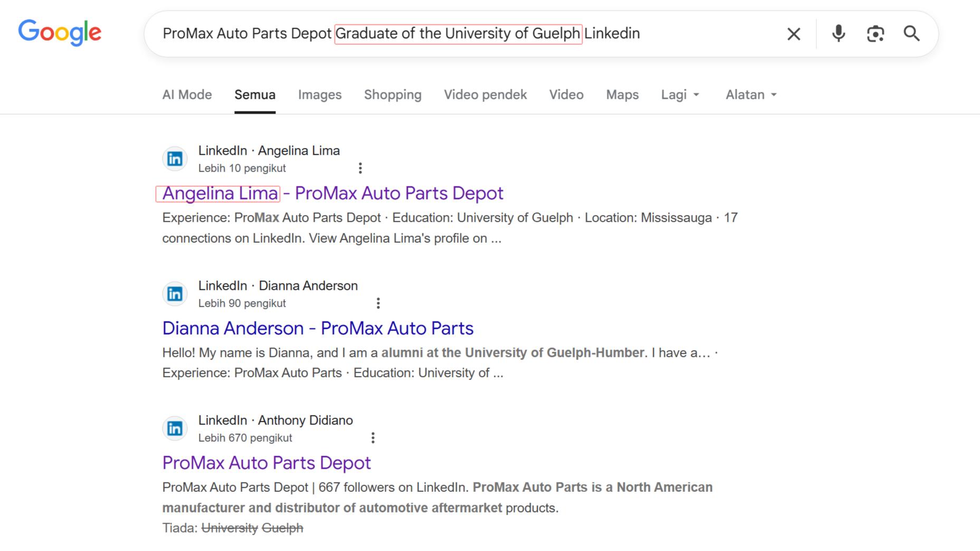Click LinkedIn favicon for Anthony Didiano result
The image size is (980, 551).
(x=175, y=428)
